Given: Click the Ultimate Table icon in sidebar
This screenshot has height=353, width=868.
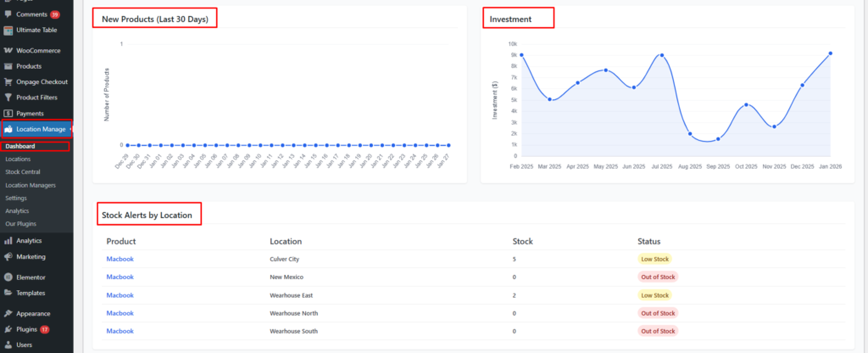Looking at the screenshot, I should tap(8, 30).
